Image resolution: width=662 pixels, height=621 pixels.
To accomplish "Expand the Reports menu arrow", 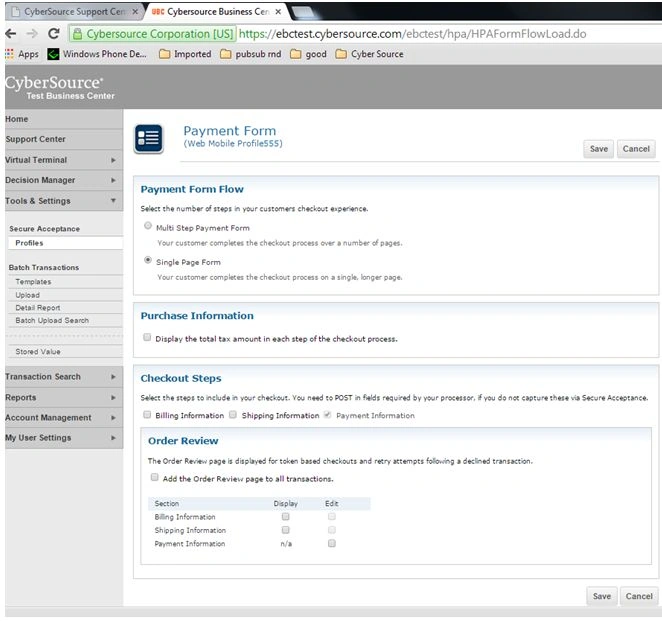I will pyautogui.click(x=113, y=397).
